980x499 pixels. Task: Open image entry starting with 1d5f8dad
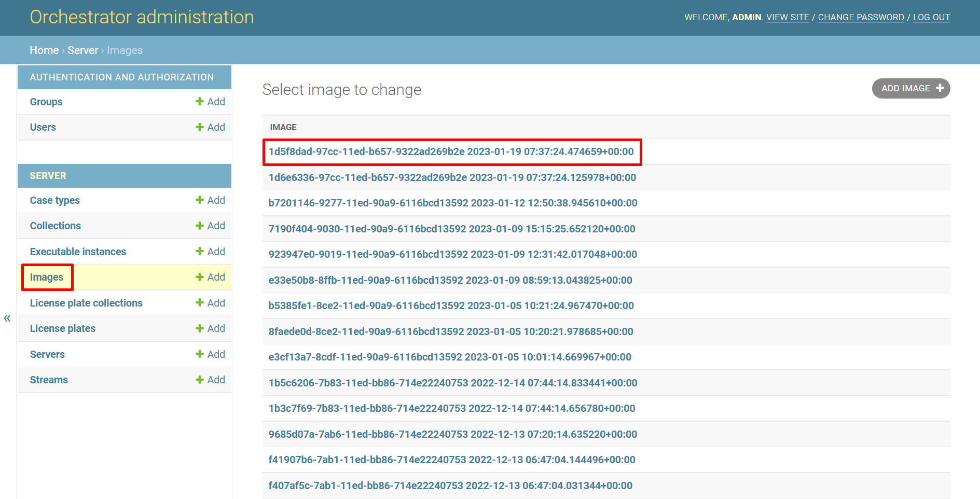[451, 151]
